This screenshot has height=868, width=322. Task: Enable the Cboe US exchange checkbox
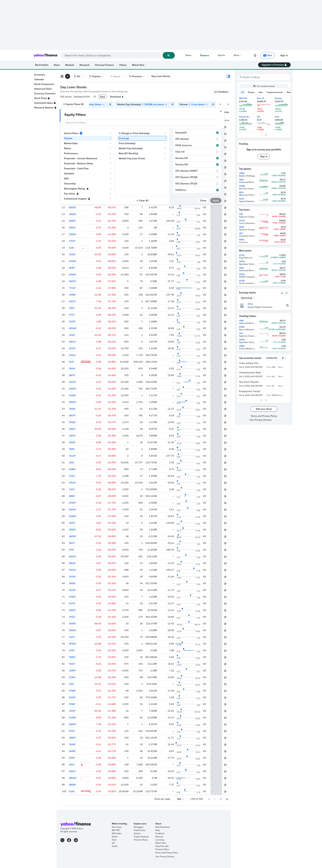click(x=217, y=152)
